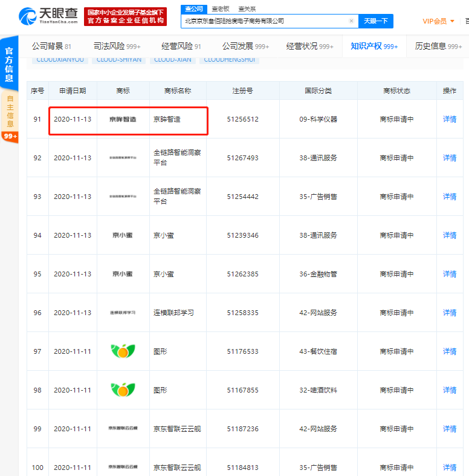
Task: Click the 国家中小企业发展子基金旗下 red banner
Action: [x=125, y=16]
